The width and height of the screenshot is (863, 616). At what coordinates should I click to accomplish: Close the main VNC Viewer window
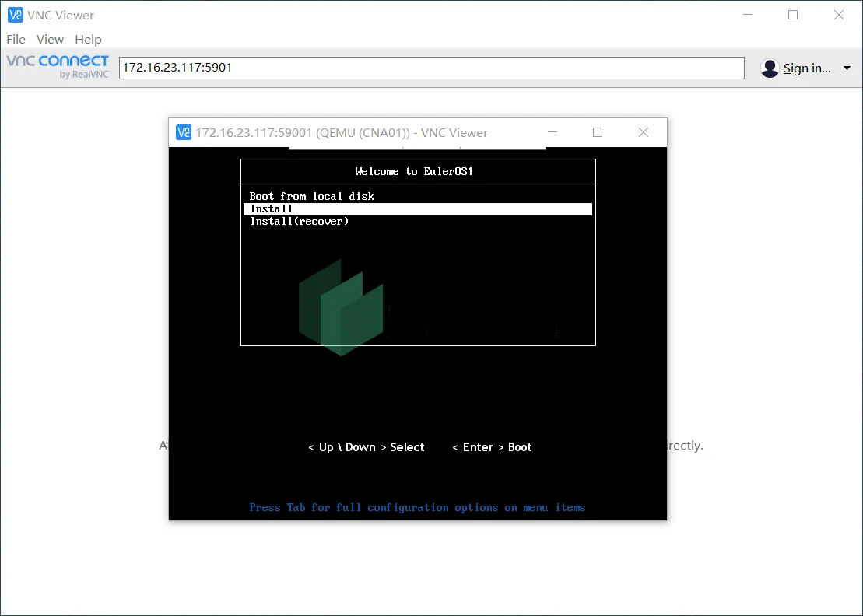point(839,15)
